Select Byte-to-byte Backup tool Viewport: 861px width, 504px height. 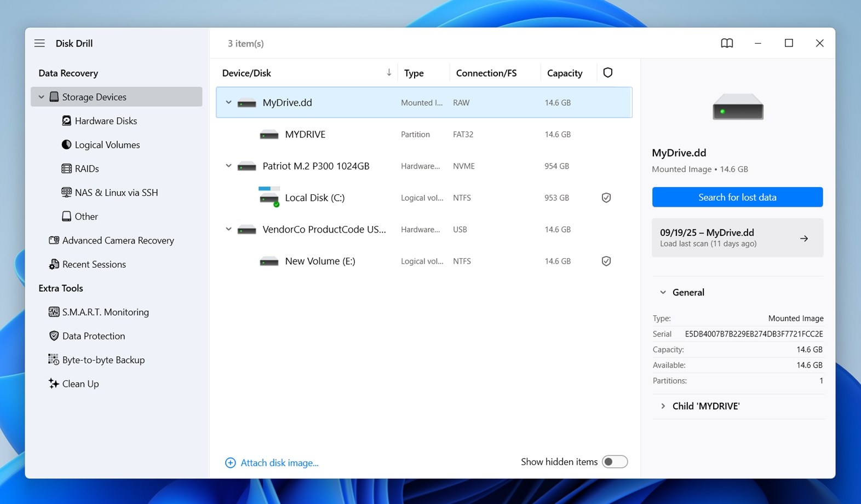(x=103, y=360)
